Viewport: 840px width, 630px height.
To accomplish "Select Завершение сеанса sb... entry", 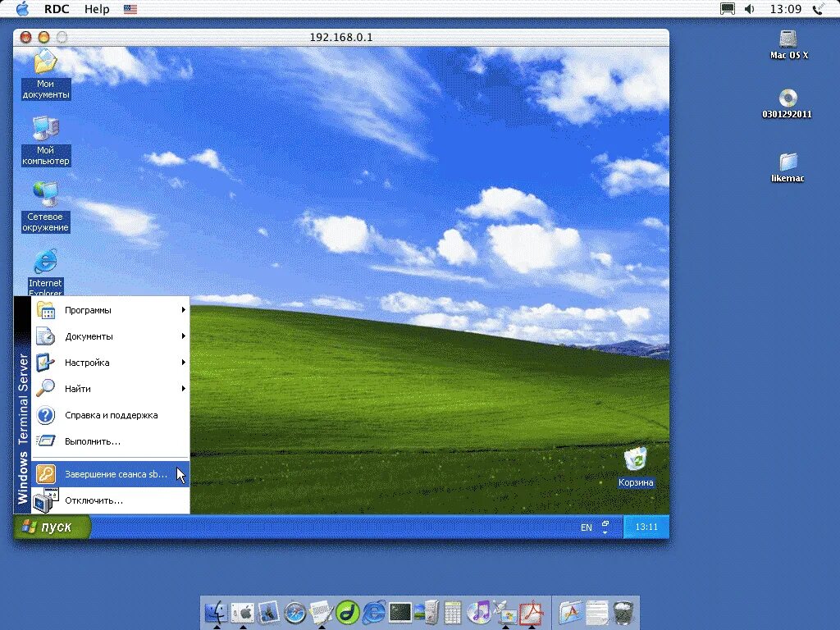I will [111, 474].
